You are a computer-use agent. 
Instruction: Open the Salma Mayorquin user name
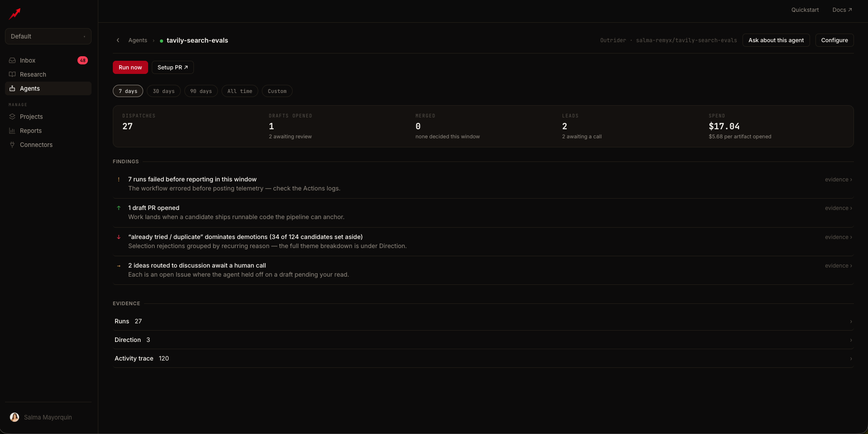pos(48,417)
